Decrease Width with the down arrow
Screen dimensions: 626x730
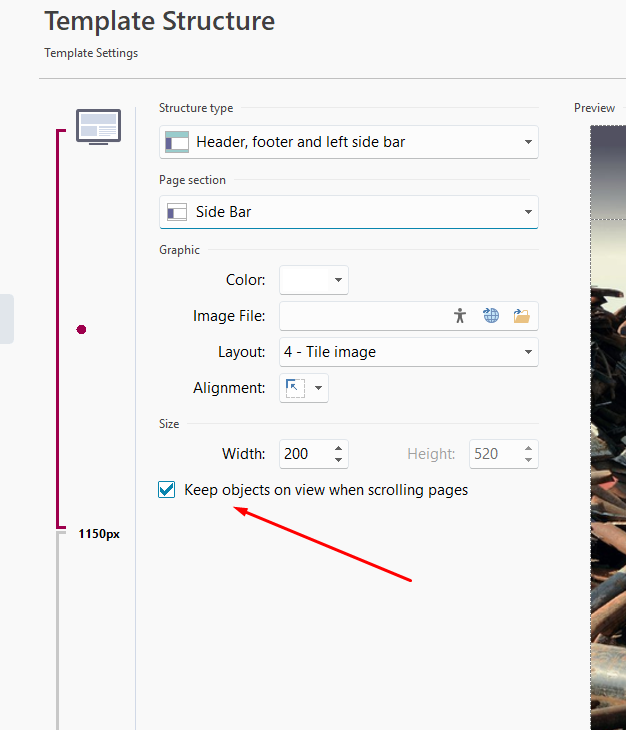[x=339, y=460]
